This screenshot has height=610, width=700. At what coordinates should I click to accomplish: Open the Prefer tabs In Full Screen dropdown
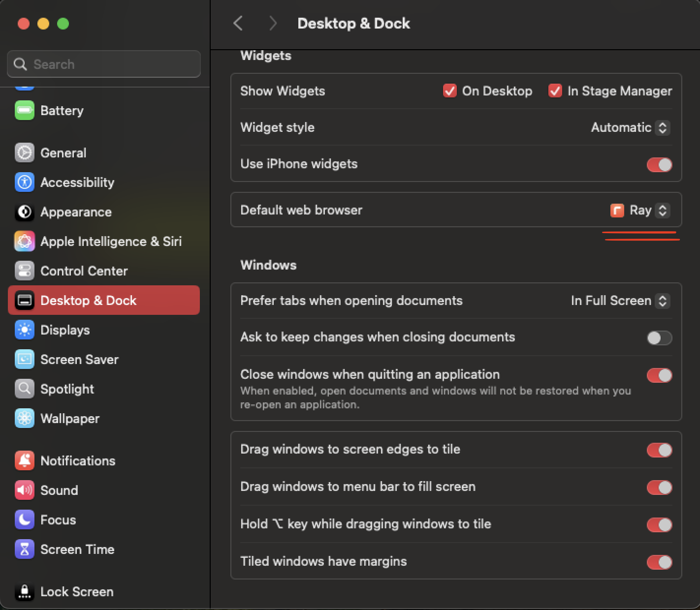(620, 301)
